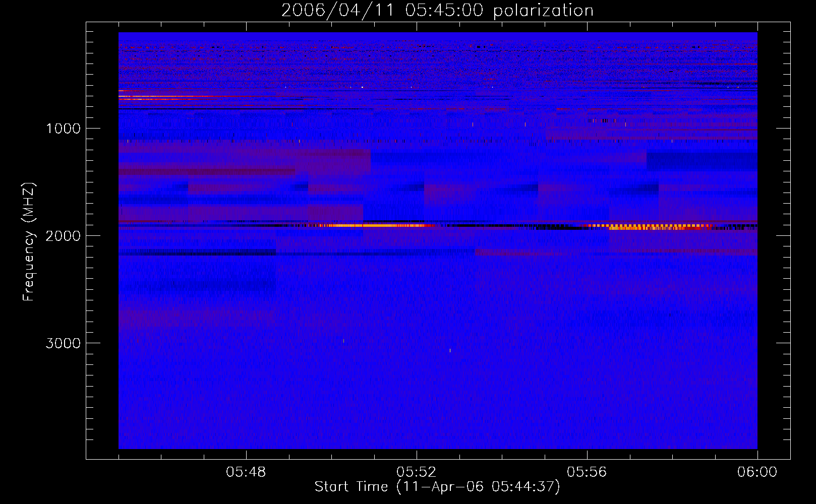
Task: Click the "06:00" time tick label
Action: pyautogui.click(x=757, y=472)
